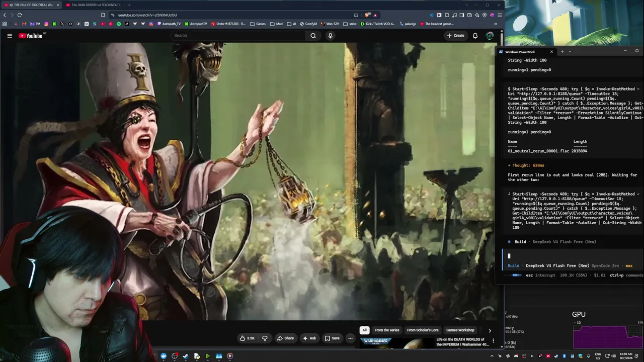Start voice search with the microphone icon
Image resolution: width=644 pixels, height=362 pixels.
pyautogui.click(x=330, y=36)
